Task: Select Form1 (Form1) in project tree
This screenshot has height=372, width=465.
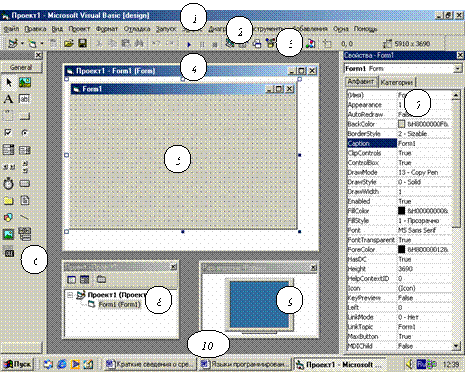Action: pos(119,304)
